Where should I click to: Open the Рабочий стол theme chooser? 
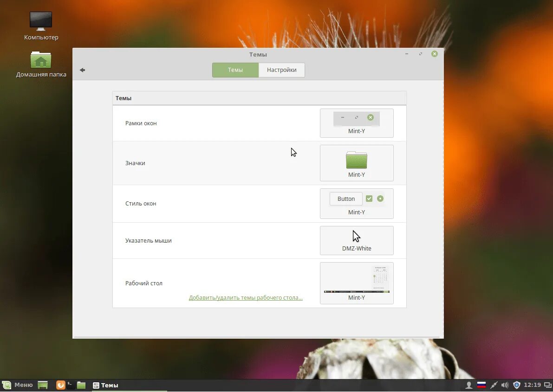[x=357, y=283]
